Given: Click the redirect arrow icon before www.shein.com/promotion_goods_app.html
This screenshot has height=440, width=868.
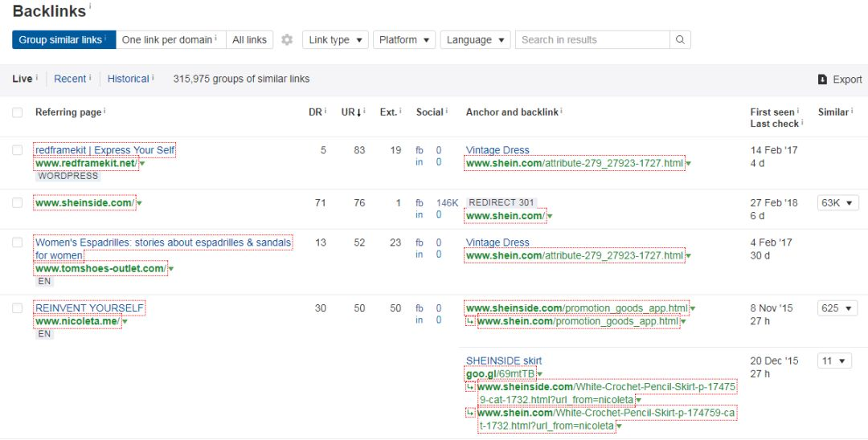Looking at the screenshot, I should (470, 321).
